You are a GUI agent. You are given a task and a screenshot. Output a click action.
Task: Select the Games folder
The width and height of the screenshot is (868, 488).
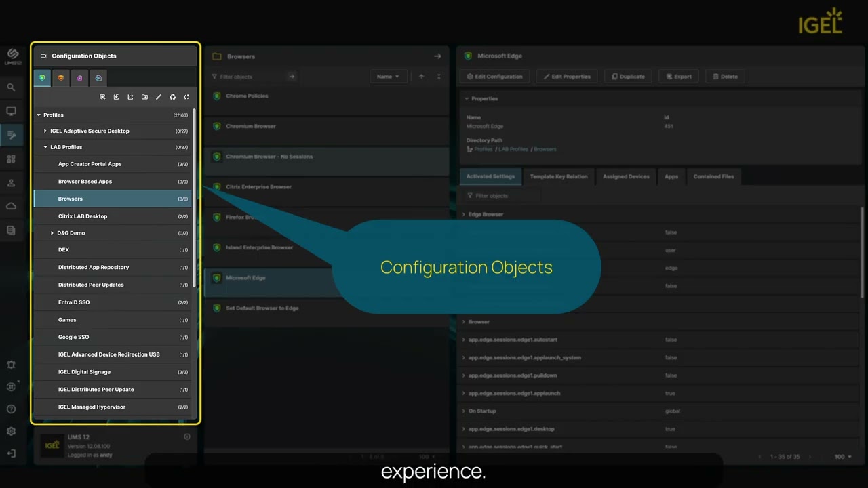[113, 320]
